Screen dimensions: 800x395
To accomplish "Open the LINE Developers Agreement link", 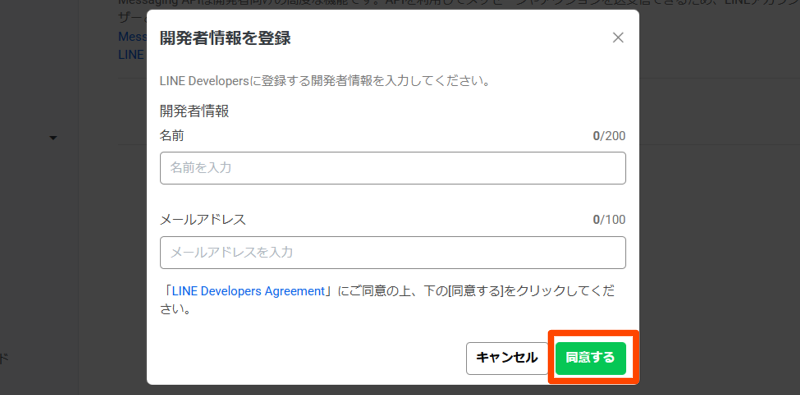I will pyautogui.click(x=248, y=291).
